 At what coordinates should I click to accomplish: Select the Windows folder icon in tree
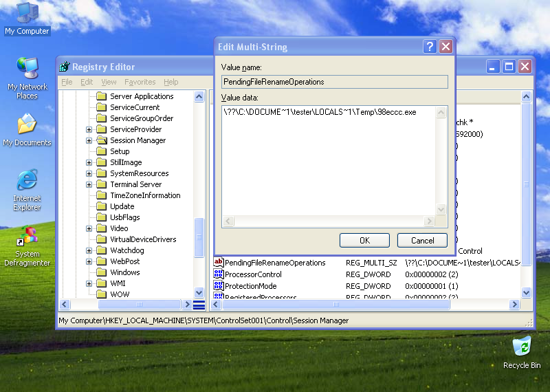[101, 272]
